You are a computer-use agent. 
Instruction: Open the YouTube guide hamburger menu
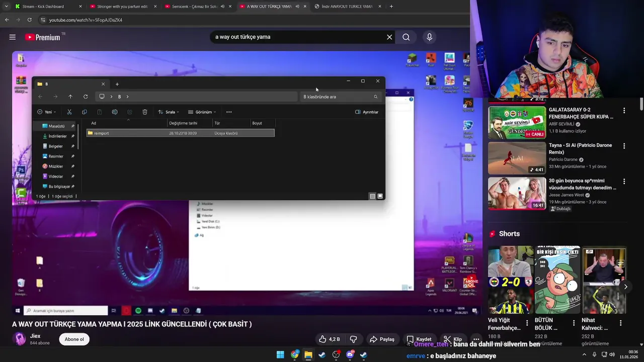pyautogui.click(x=13, y=37)
